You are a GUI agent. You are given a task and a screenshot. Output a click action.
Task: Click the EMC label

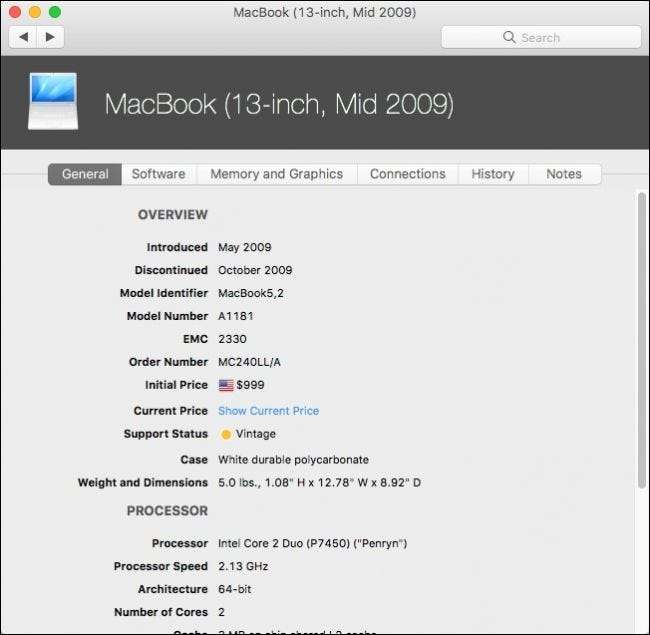point(195,339)
